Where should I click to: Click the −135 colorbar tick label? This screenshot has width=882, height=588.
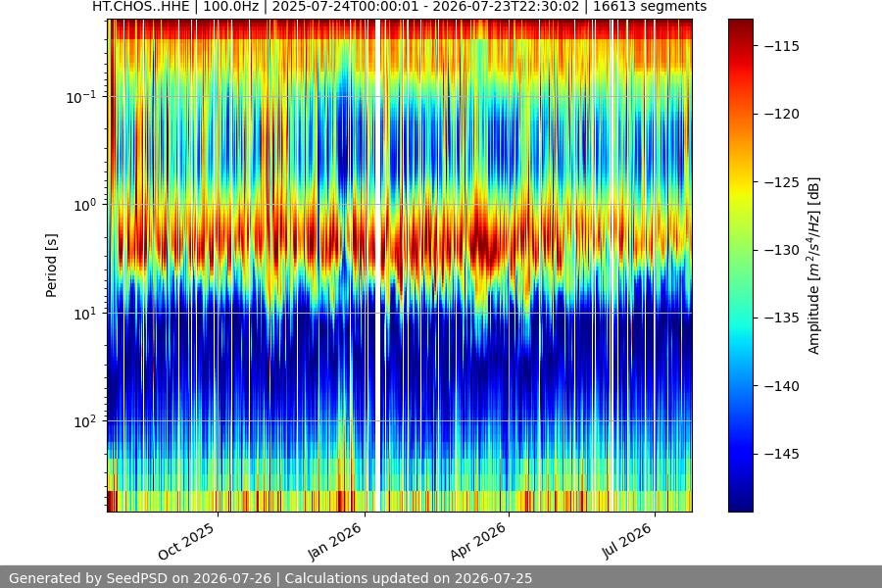pos(782,318)
